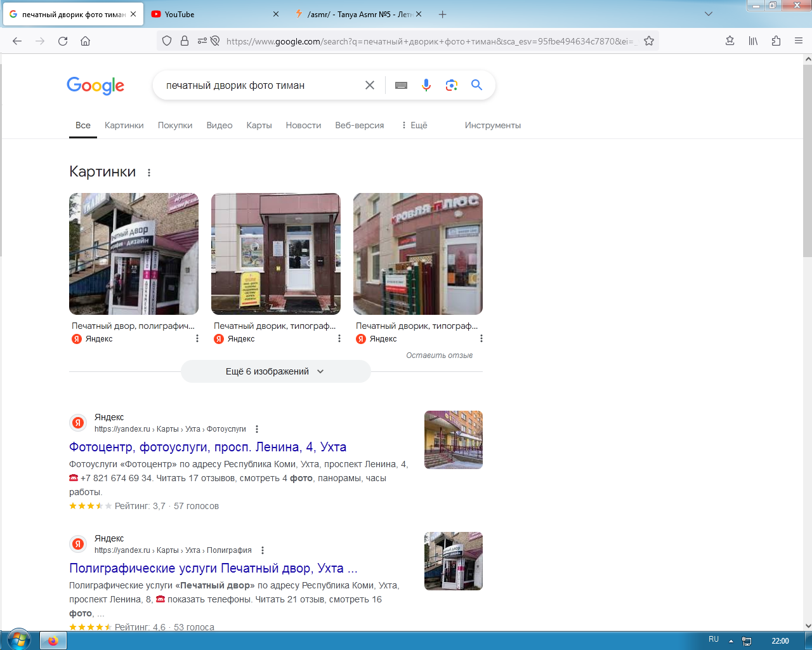Open the network icon in system tray

coord(747,640)
